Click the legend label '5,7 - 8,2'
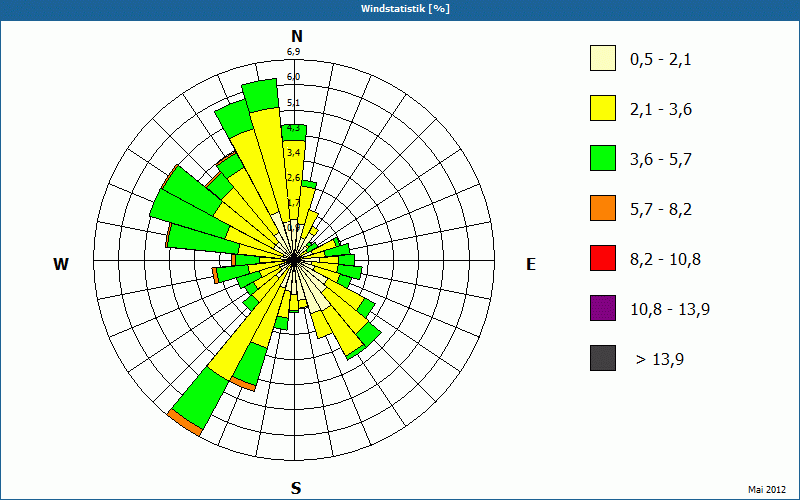This screenshot has height=500, width=800. [x=661, y=210]
